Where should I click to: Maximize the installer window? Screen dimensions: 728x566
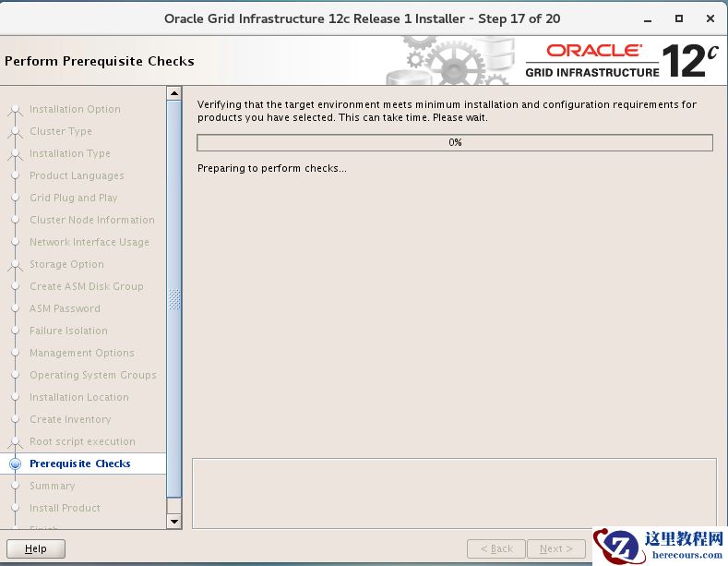(679, 18)
